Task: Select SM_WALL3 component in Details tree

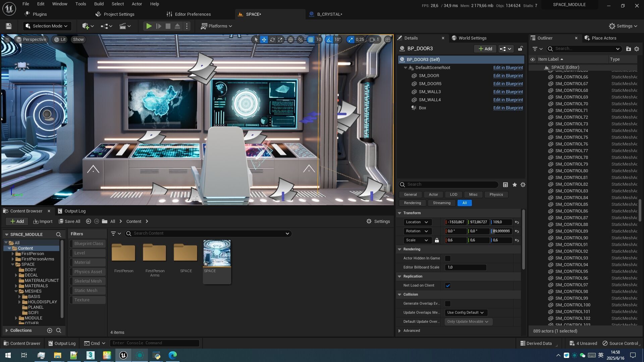Action: pyautogui.click(x=430, y=92)
